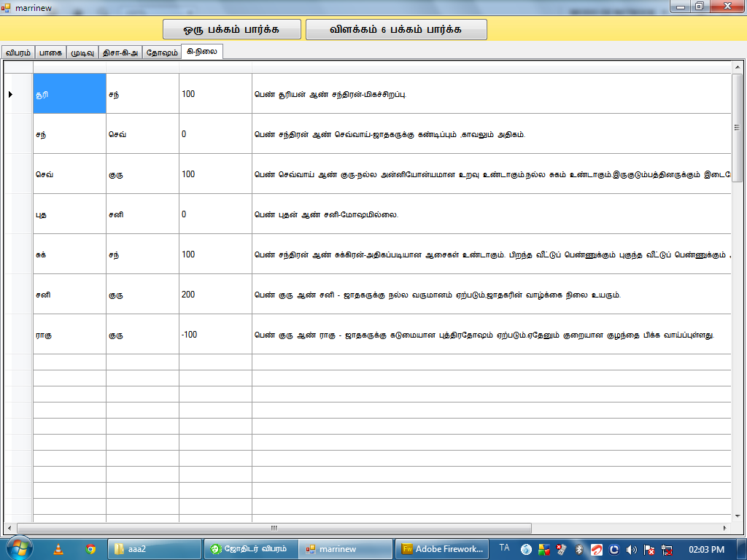Open Google Chrome from the taskbar

pyautogui.click(x=90, y=549)
